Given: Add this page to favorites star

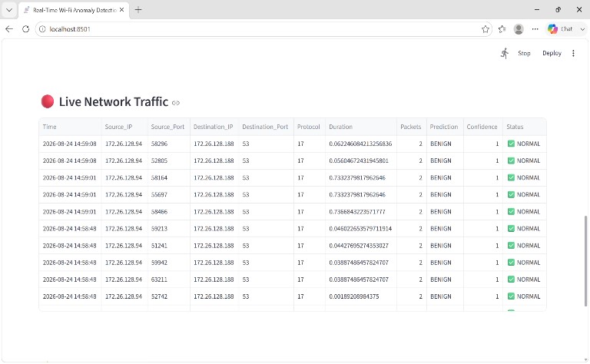Looking at the screenshot, I should (x=486, y=29).
